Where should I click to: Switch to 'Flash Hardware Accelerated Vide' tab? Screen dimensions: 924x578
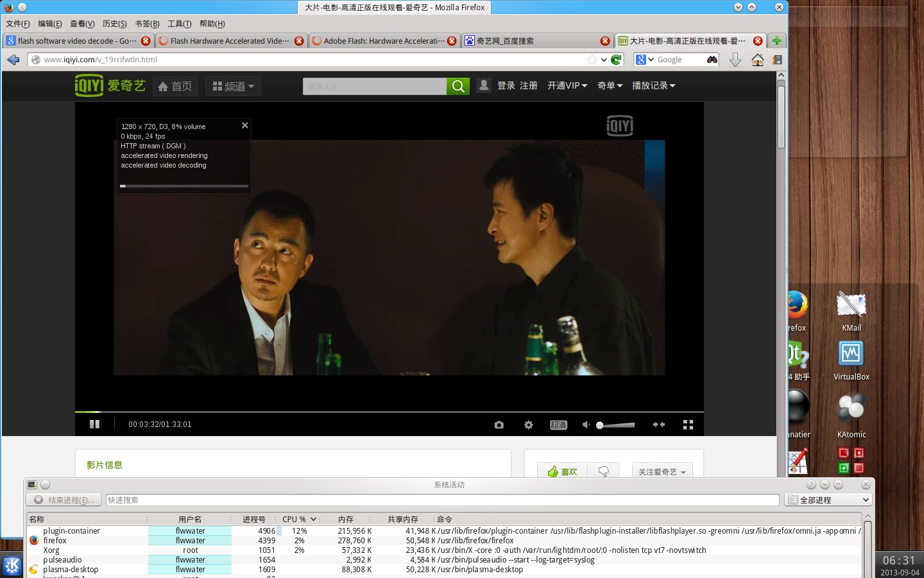pyautogui.click(x=231, y=40)
